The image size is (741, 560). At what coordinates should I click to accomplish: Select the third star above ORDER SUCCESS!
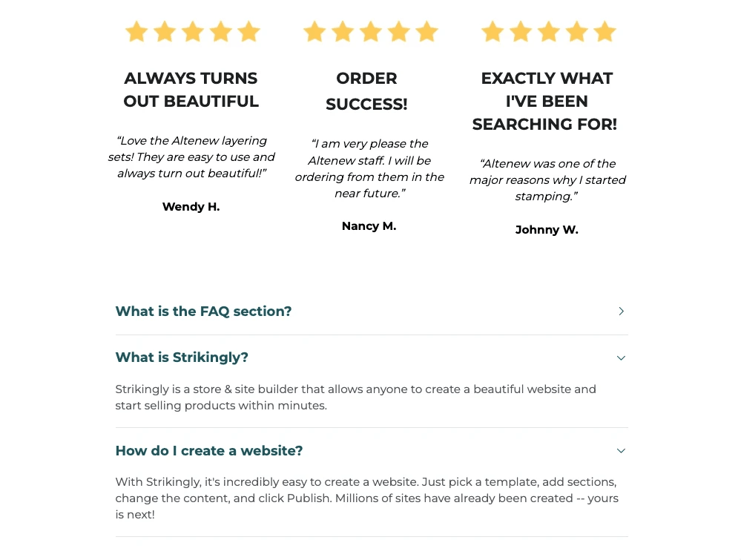pyautogui.click(x=370, y=31)
